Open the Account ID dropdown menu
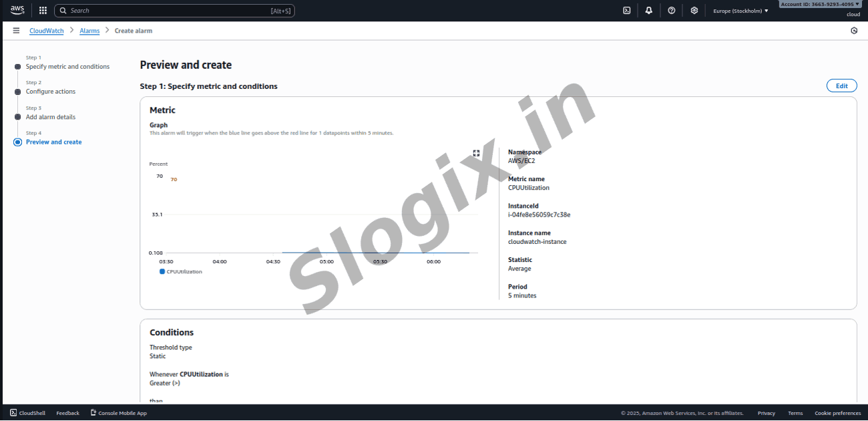Image resolution: width=868 pixels, height=421 pixels. click(x=820, y=4)
